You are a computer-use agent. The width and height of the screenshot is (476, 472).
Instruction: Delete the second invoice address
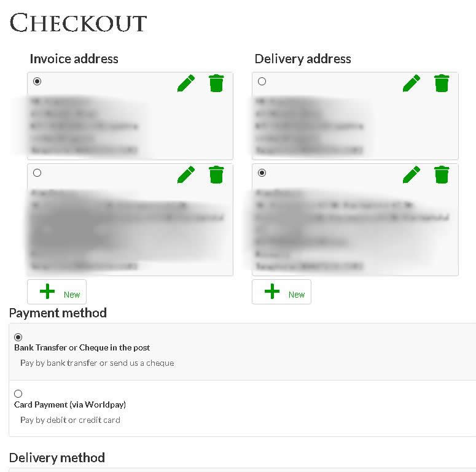[216, 174]
